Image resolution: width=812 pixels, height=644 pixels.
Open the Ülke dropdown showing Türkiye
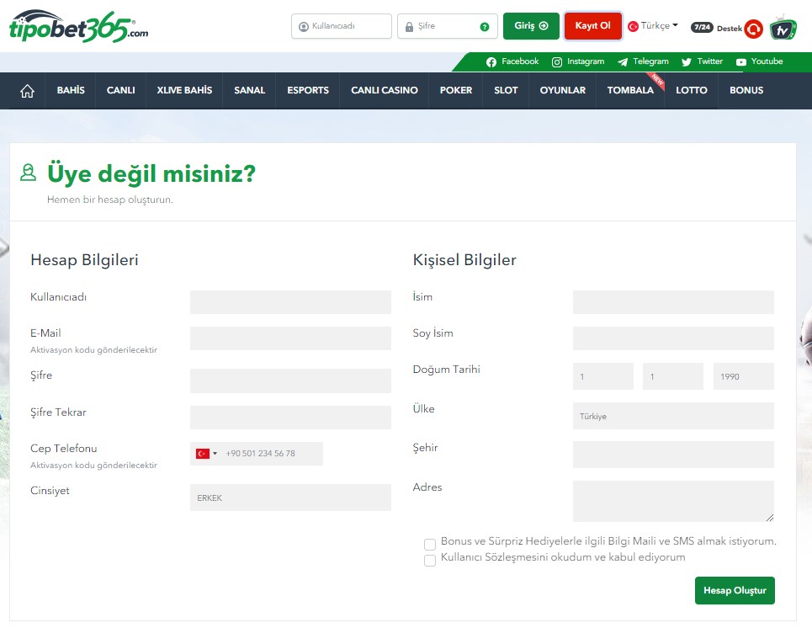coord(673,416)
